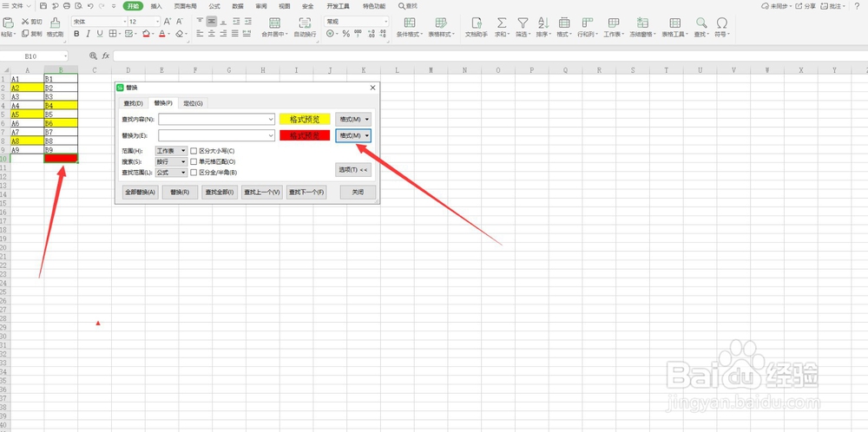Image resolution: width=868 pixels, height=432 pixels.
Task: Click the increase font size icon
Action: click(x=168, y=22)
